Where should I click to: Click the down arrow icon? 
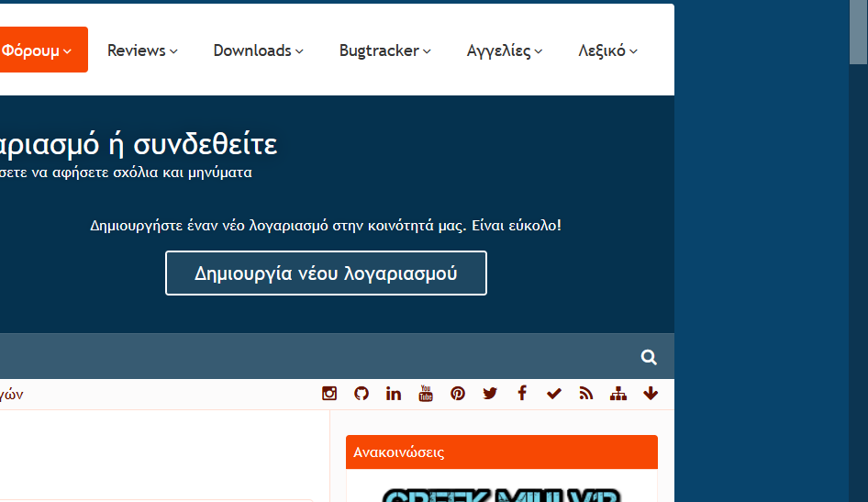(x=651, y=394)
